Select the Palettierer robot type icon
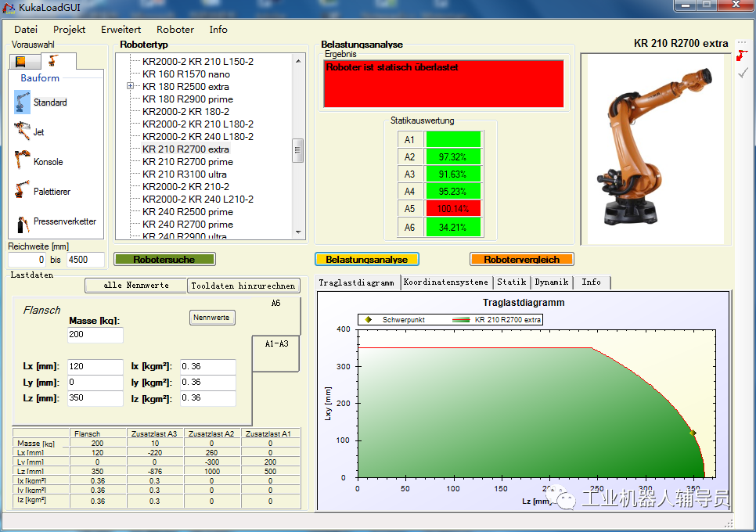756x532 pixels. click(22, 190)
